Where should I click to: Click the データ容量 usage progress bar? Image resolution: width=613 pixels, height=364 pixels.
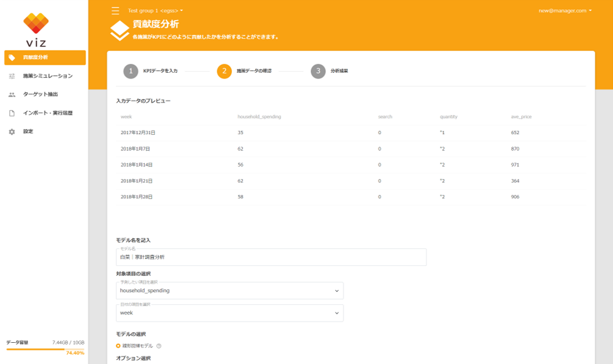point(45,349)
